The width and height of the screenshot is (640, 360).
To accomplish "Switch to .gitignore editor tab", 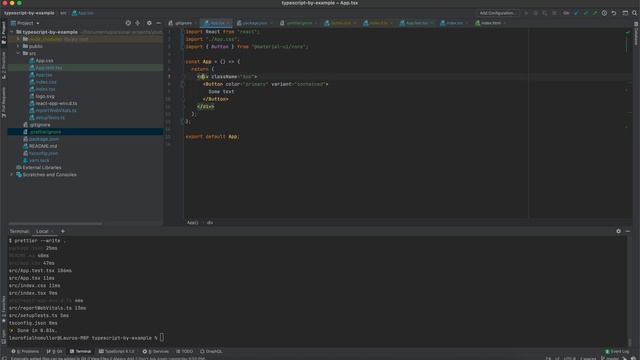I will [182, 23].
